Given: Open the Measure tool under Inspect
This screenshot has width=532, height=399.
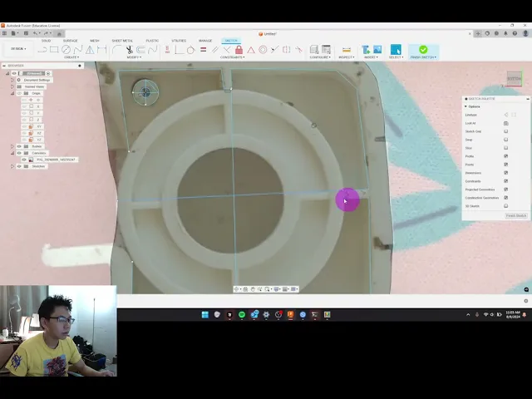Looking at the screenshot, I should click(x=347, y=50).
